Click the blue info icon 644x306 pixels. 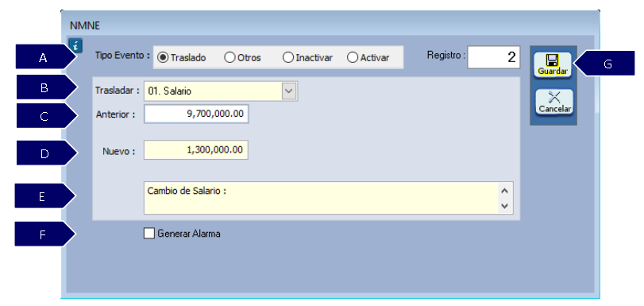click(x=75, y=45)
